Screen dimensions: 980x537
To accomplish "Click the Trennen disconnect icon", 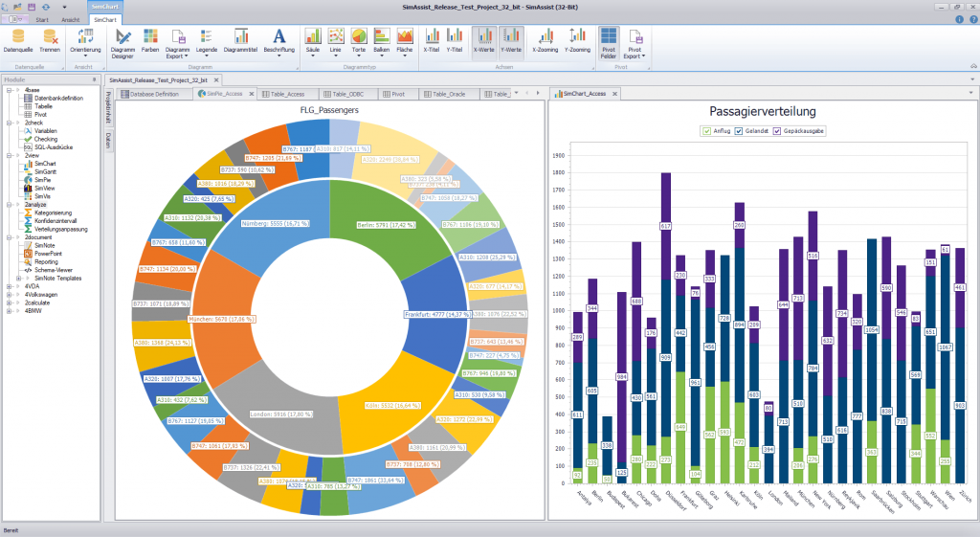I will [x=50, y=41].
